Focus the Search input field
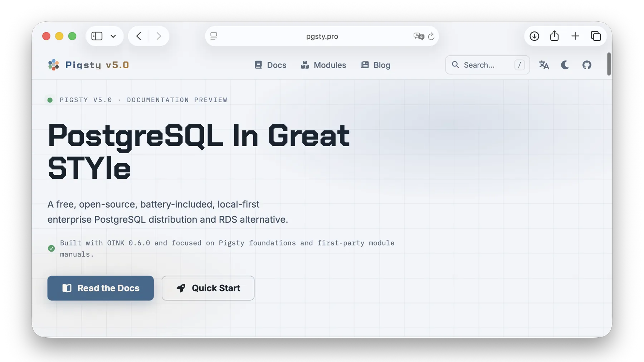This screenshot has width=644, height=362. tap(487, 65)
